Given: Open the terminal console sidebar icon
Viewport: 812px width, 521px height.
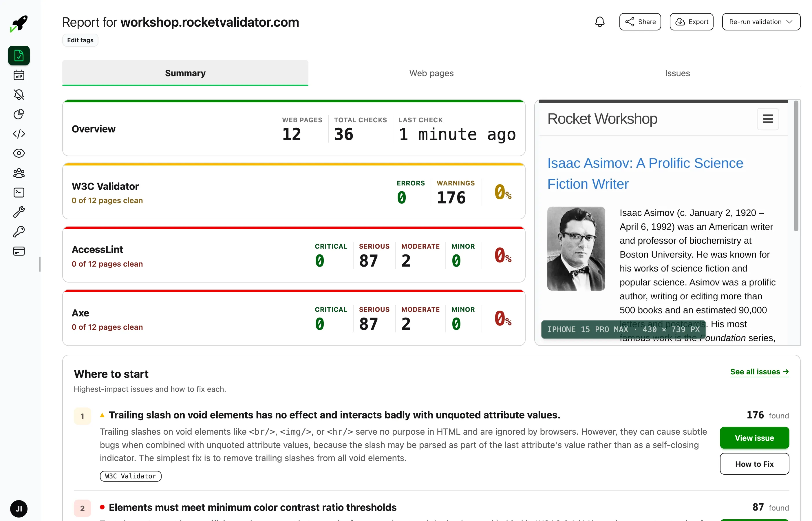Looking at the screenshot, I should (x=19, y=192).
